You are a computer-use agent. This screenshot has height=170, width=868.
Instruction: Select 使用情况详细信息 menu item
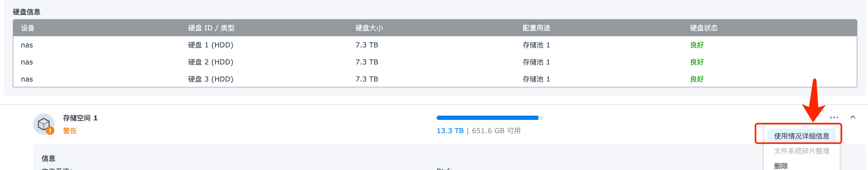801,136
